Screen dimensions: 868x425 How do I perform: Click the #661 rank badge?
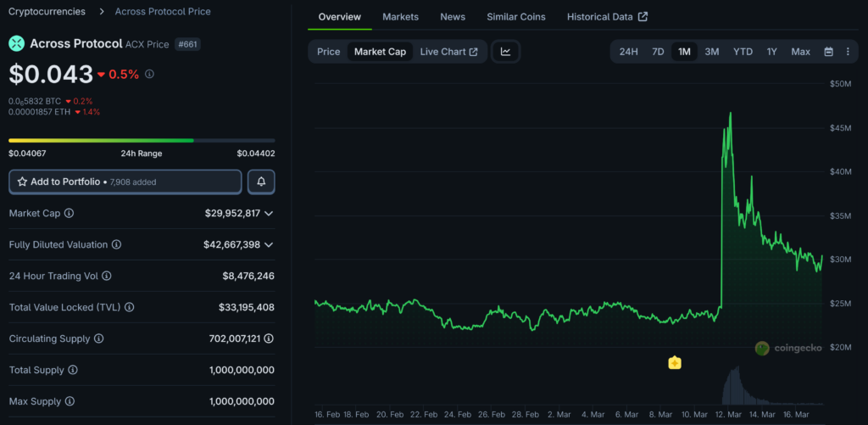tap(187, 44)
